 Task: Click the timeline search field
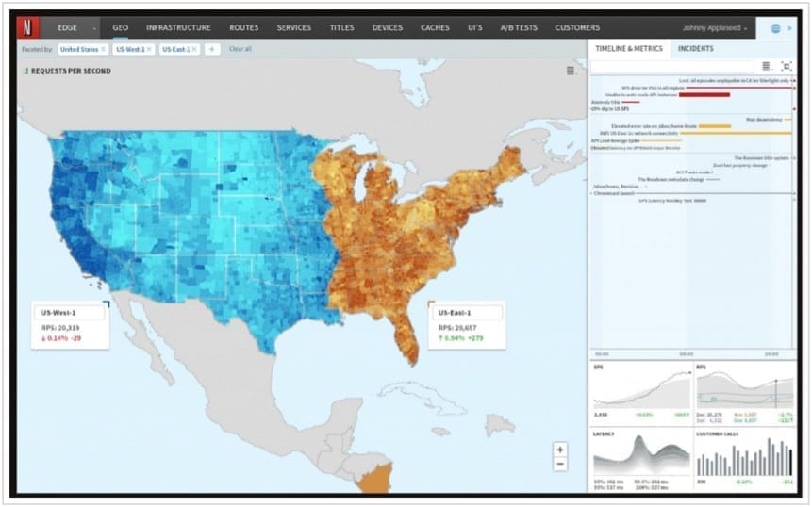click(673, 66)
